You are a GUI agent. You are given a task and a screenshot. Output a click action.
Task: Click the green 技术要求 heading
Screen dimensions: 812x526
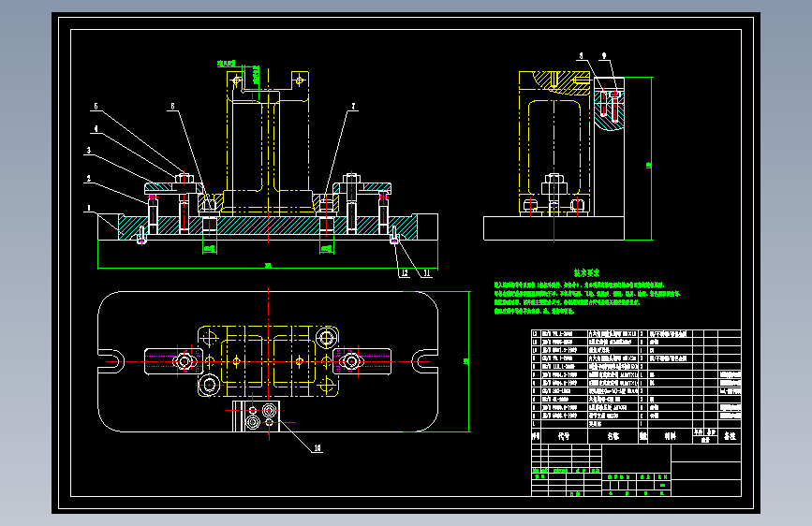586,272
